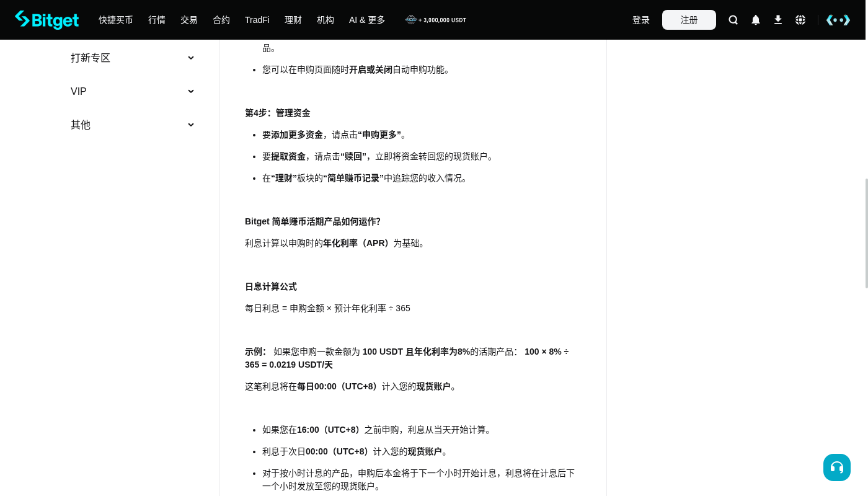
Task: Click the page vertical scrollbar thumb
Action: click(867, 233)
